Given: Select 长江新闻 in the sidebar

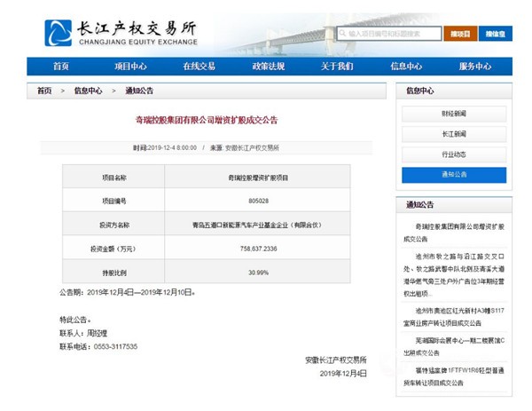Looking at the screenshot, I should click(x=454, y=134).
